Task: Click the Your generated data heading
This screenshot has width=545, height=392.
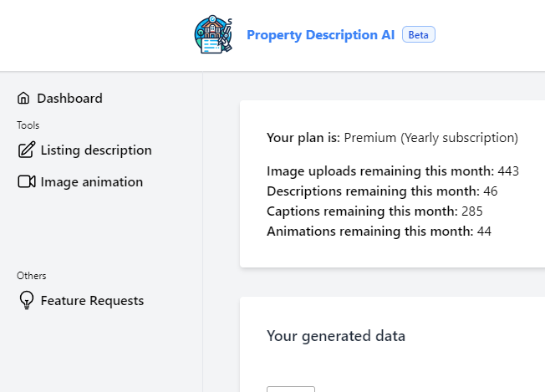Action: (336, 336)
